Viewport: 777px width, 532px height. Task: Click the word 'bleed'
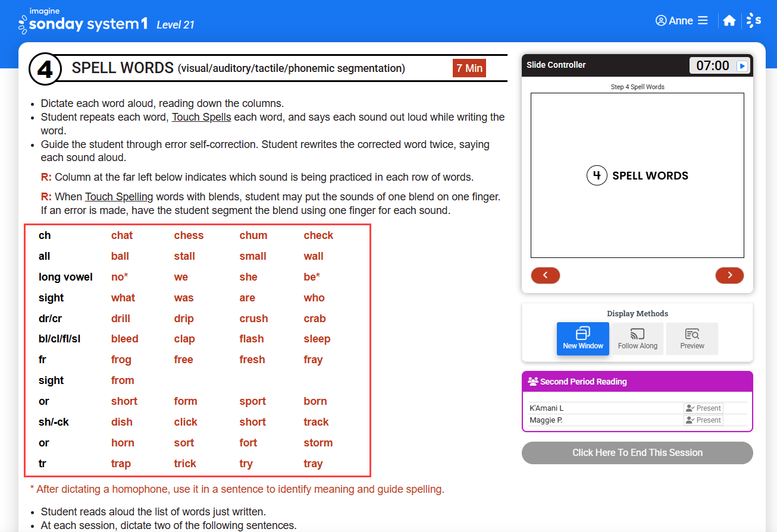click(x=125, y=339)
